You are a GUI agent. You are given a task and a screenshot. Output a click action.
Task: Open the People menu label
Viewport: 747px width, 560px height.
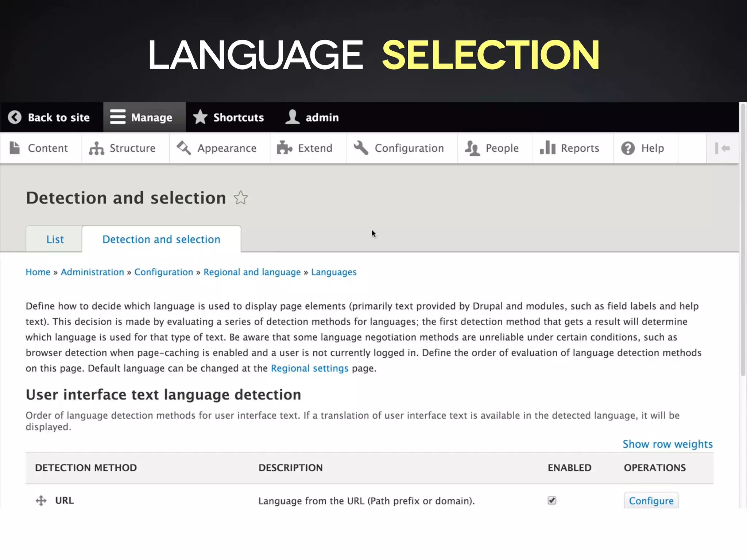pos(502,148)
